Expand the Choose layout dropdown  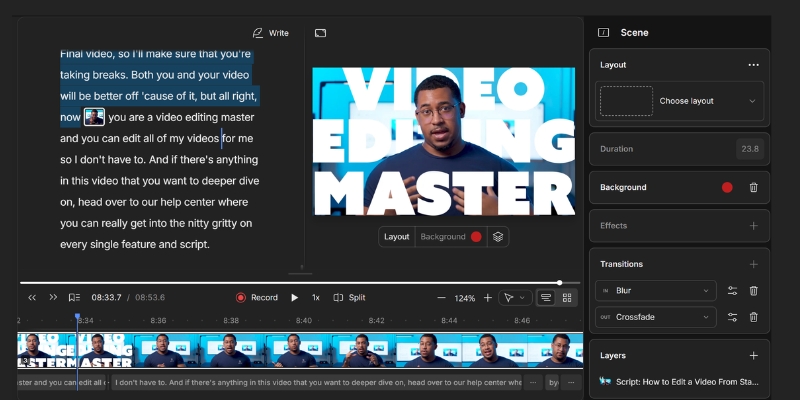[680, 101]
